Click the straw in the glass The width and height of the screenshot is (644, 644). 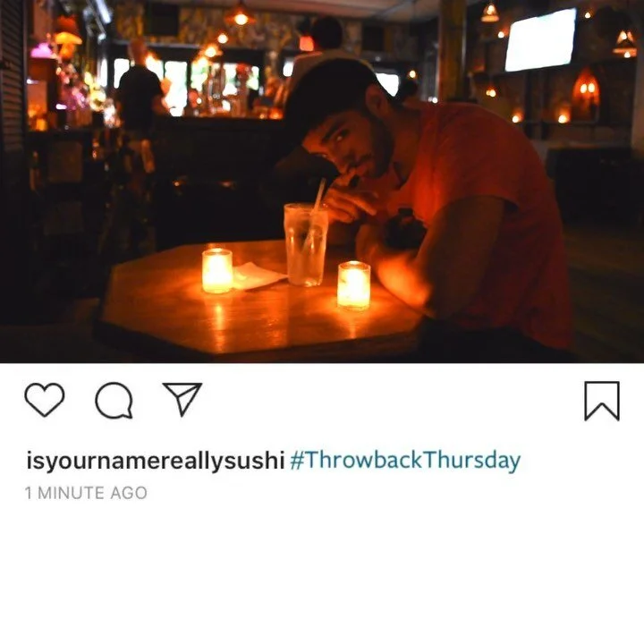[317, 208]
